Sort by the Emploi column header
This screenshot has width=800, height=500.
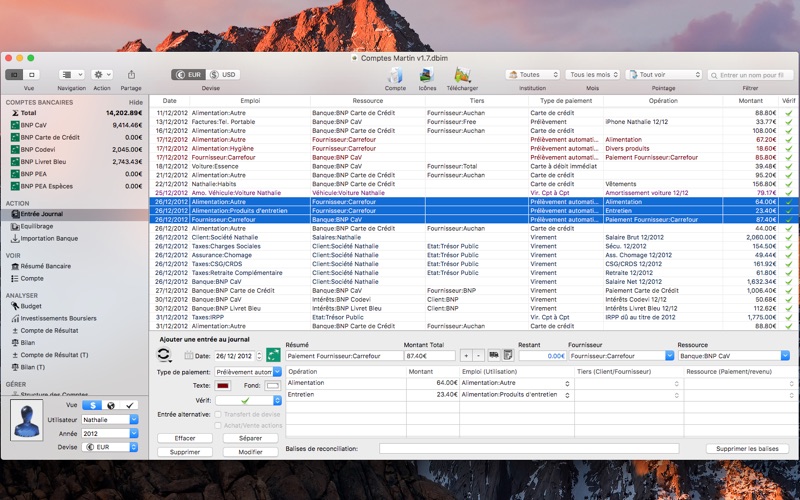point(250,101)
